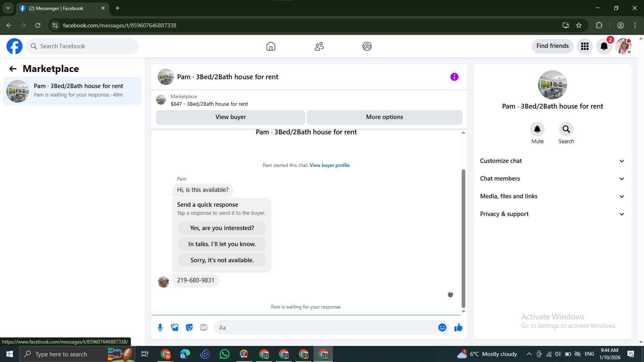This screenshot has width=644, height=362.
Task: Open the Facebook logo home link
Action: click(x=14, y=46)
